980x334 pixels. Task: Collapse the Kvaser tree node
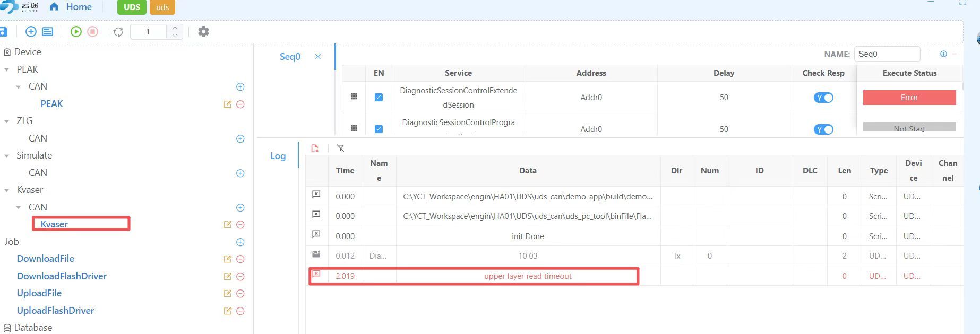7,190
